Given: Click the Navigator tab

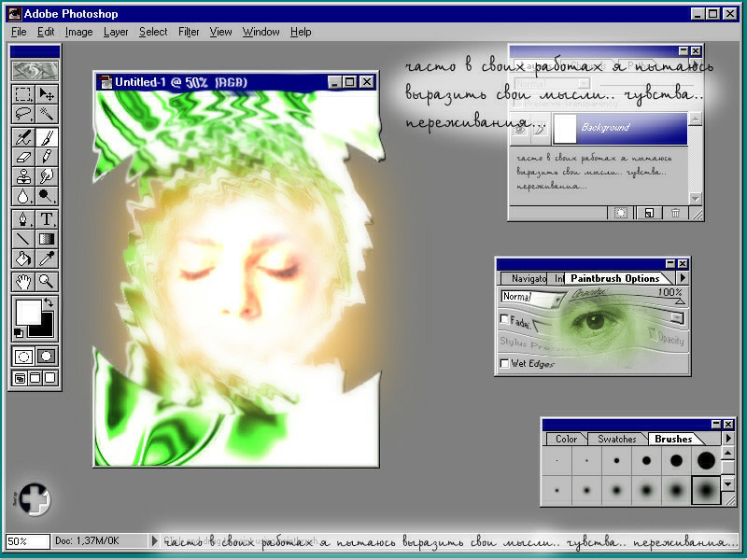Looking at the screenshot, I should (x=529, y=278).
